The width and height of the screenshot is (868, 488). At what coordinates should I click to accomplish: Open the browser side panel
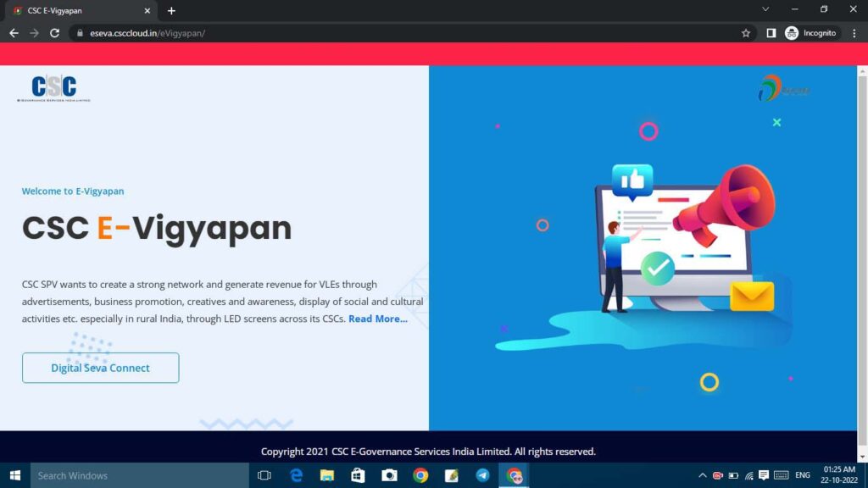click(771, 33)
